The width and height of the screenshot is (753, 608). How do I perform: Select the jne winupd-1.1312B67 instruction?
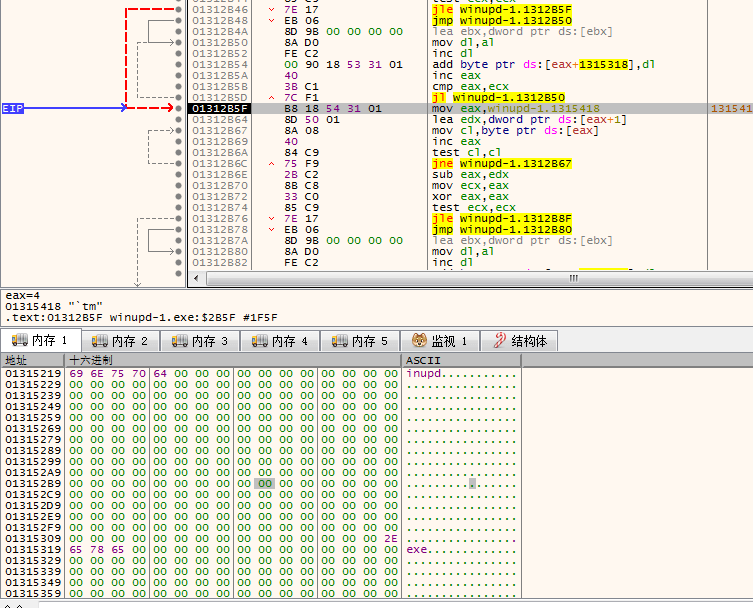click(x=502, y=164)
